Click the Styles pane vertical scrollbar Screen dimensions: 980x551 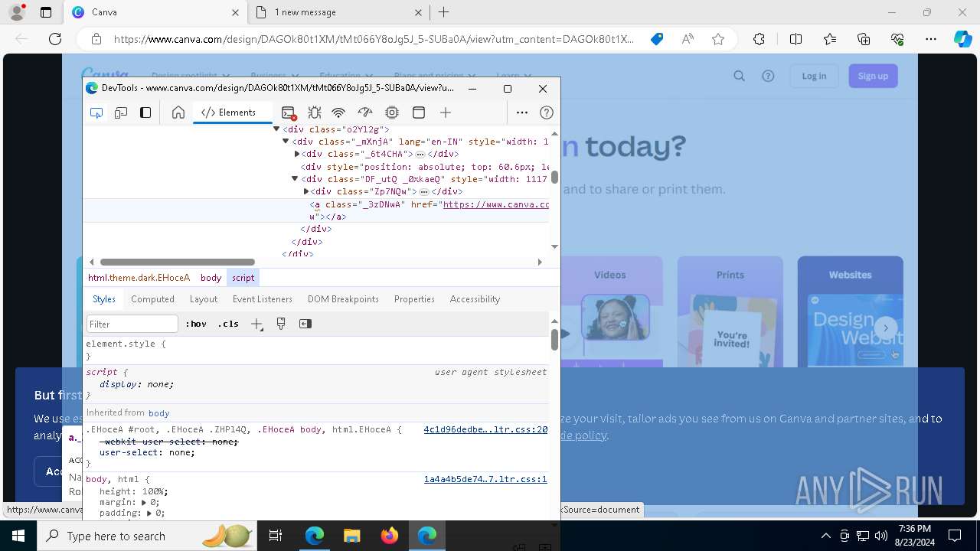pos(554,341)
